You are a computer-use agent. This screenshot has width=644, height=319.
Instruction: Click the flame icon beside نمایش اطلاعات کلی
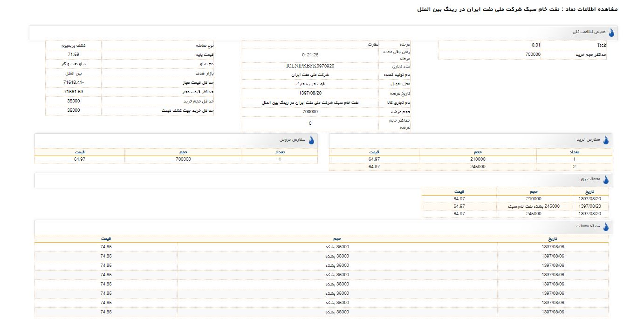point(611,33)
